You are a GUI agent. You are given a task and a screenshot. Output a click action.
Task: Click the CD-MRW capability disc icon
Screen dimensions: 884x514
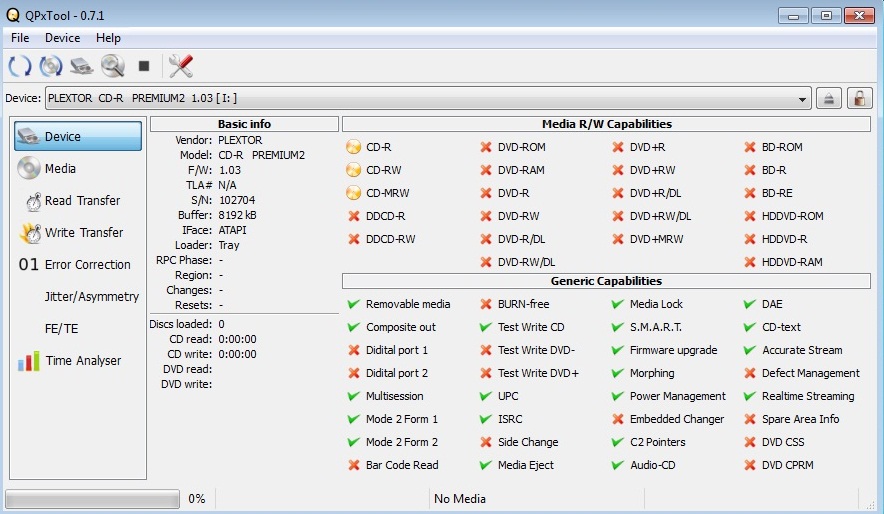(353, 193)
